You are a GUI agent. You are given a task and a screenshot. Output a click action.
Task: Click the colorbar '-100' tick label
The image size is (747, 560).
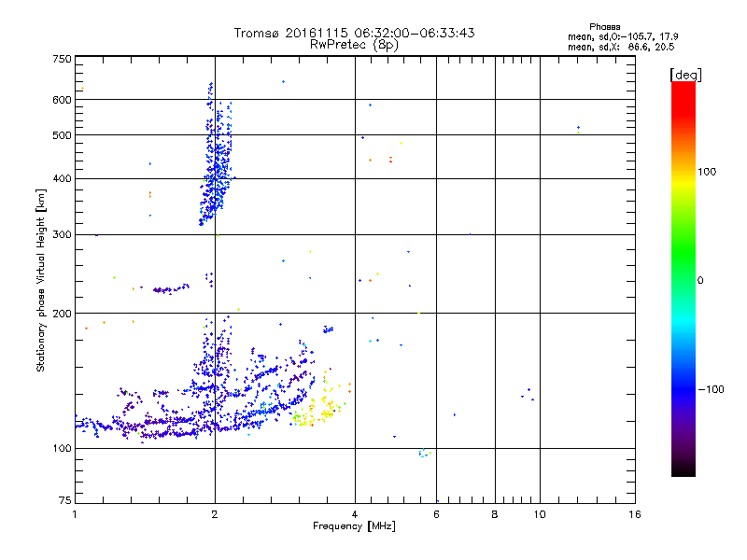[x=712, y=389]
